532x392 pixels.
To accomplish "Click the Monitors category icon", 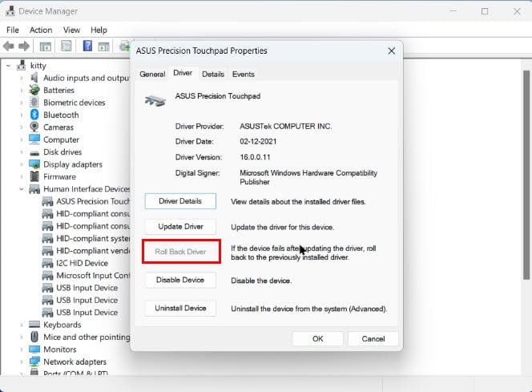I will coord(34,350).
